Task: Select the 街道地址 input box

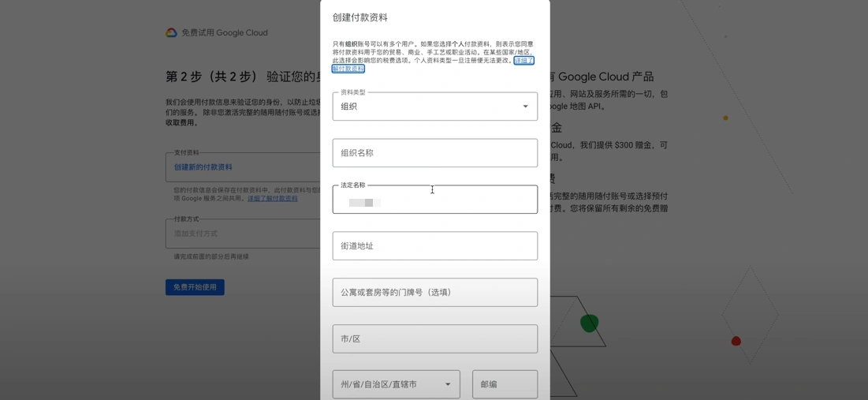Action: click(434, 246)
